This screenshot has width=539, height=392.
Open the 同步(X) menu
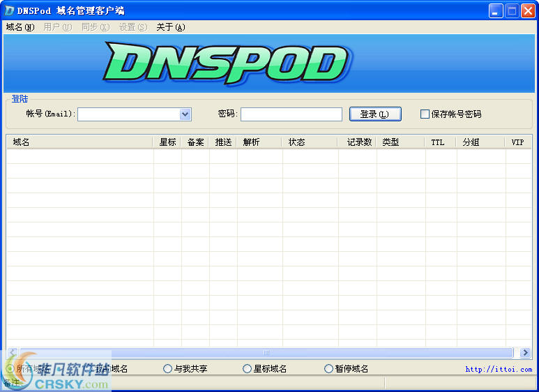tap(96, 27)
